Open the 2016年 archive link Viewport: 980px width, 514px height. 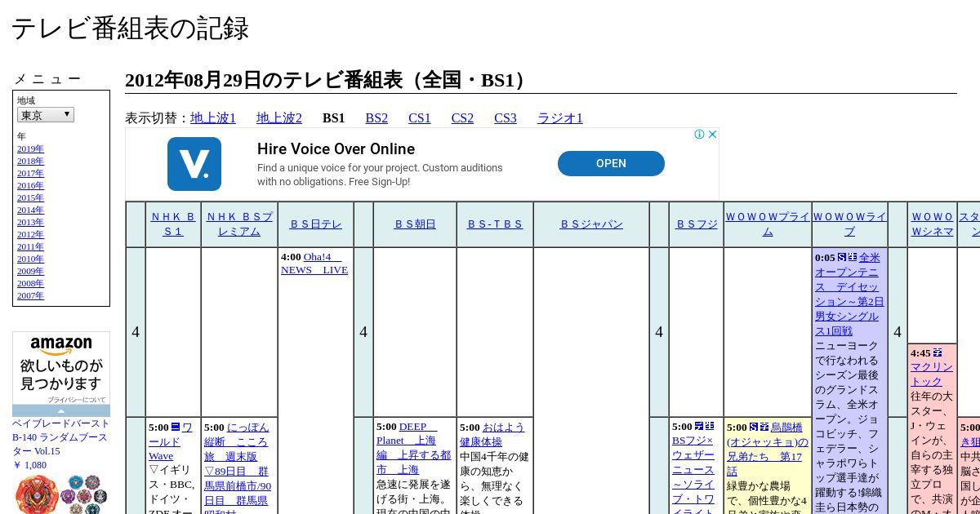click(30, 185)
